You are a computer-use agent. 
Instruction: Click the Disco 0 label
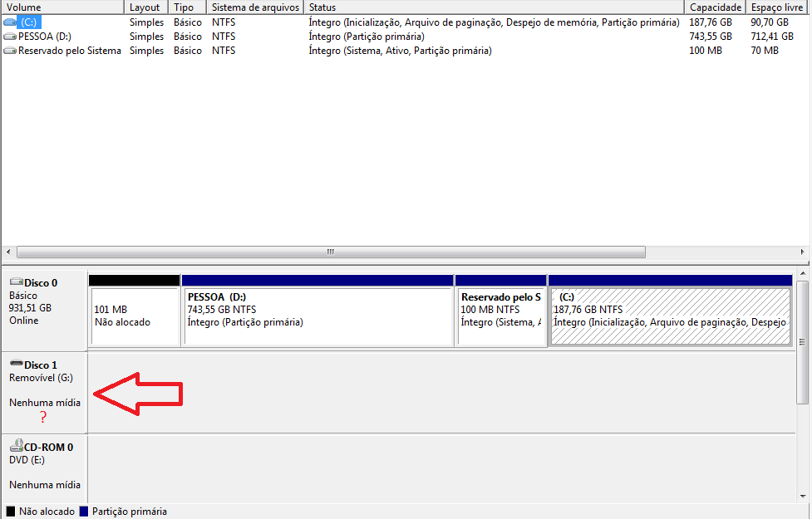41,283
